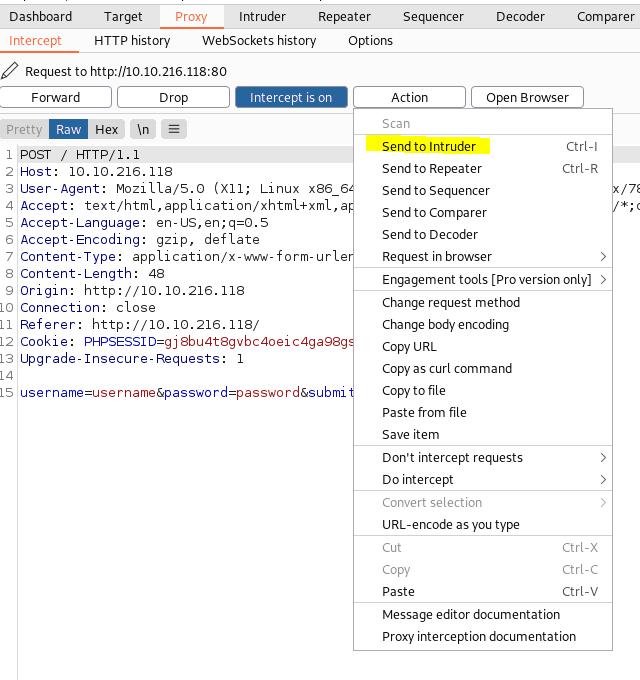The width and height of the screenshot is (640, 680).
Task: Expand the Don't intercept requests submenu
Action: [483, 458]
